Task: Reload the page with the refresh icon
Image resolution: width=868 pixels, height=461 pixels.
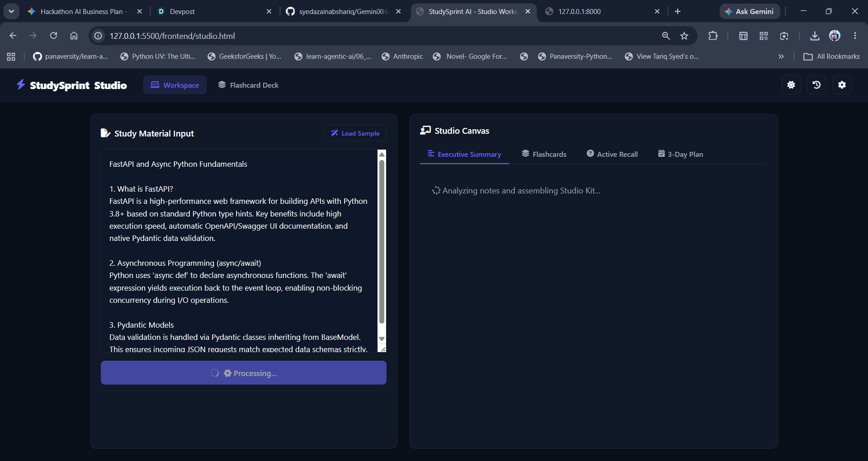Action: point(53,36)
